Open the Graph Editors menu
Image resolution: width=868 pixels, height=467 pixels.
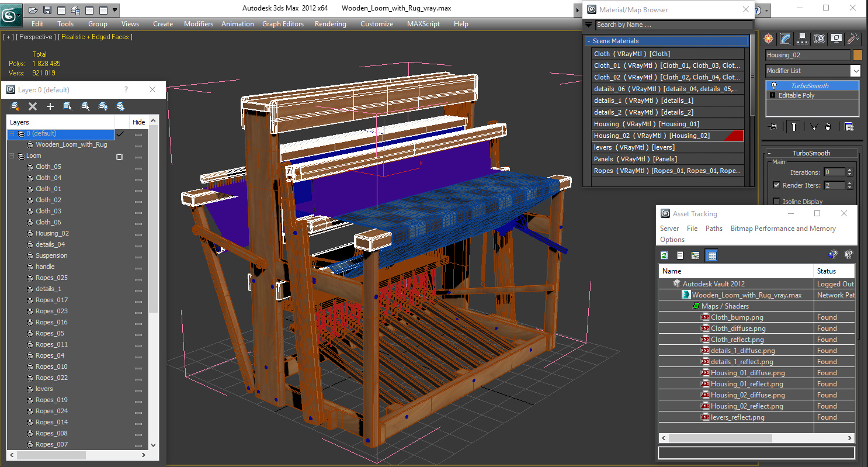point(283,24)
